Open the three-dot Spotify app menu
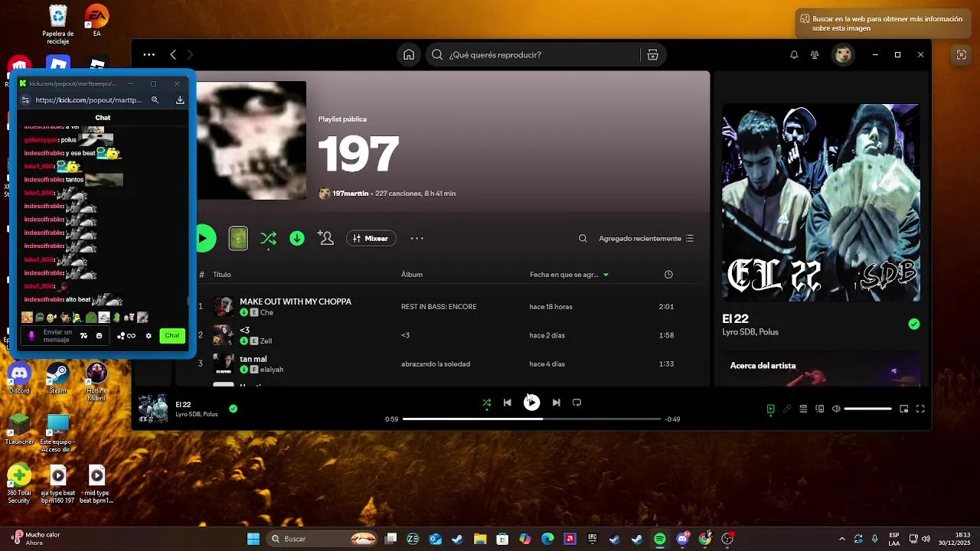 coord(149,54)
